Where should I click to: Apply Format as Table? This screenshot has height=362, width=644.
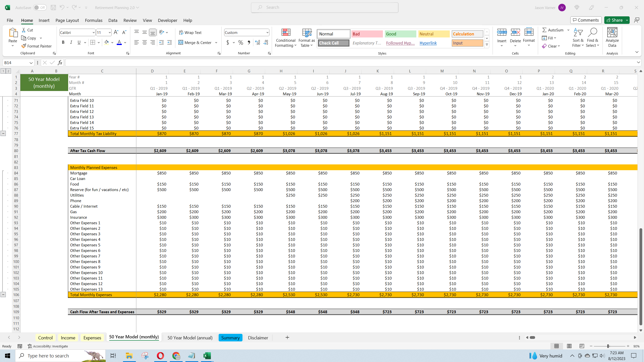click(x=306, y=38)
